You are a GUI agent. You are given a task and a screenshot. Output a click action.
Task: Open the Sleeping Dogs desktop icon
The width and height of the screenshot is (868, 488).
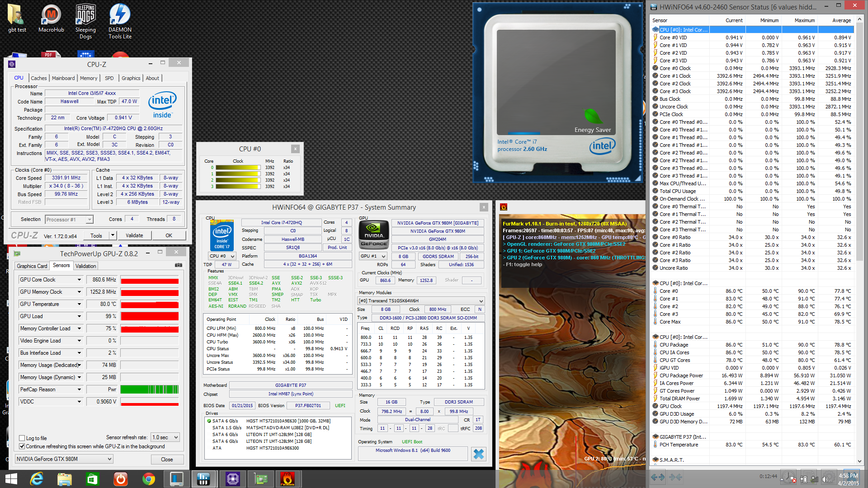85,22
